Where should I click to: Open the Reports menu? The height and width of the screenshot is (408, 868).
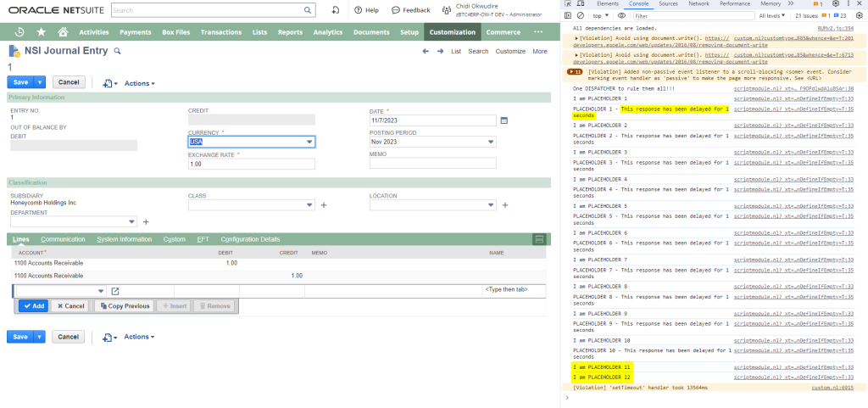coord(290,32)
